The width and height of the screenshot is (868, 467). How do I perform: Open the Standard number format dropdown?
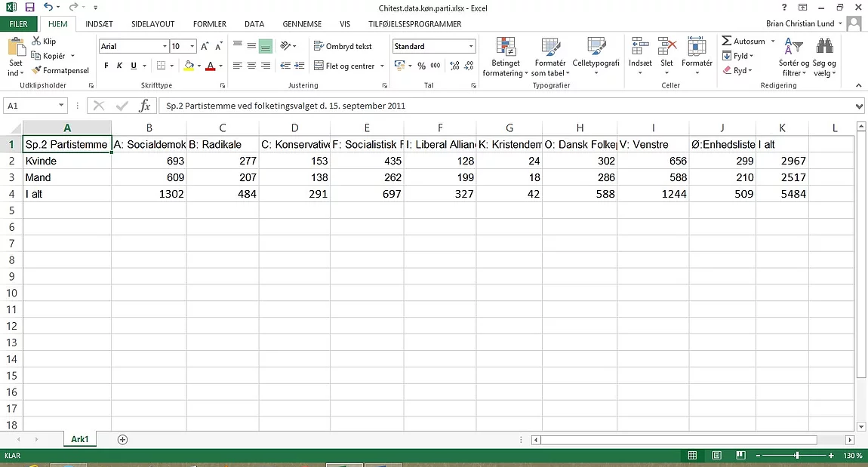(x=471, y=47)
